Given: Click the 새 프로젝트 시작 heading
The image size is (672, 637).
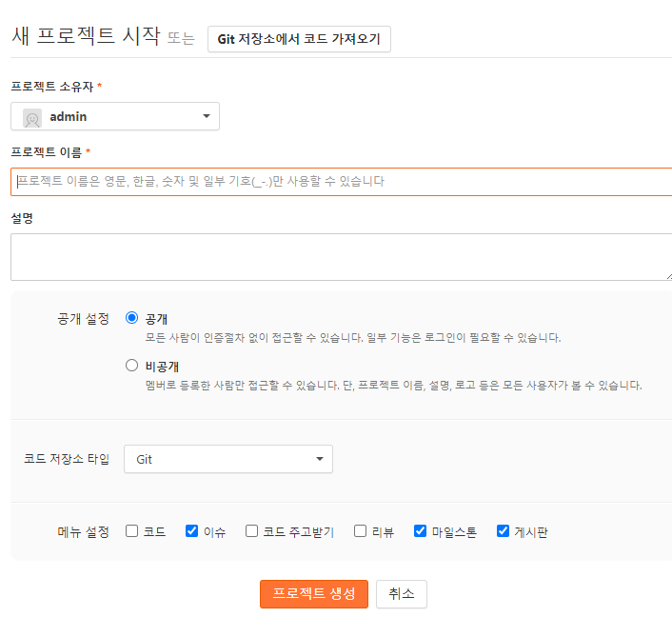Looking at the screenshot, I should (x=86, y=35).
